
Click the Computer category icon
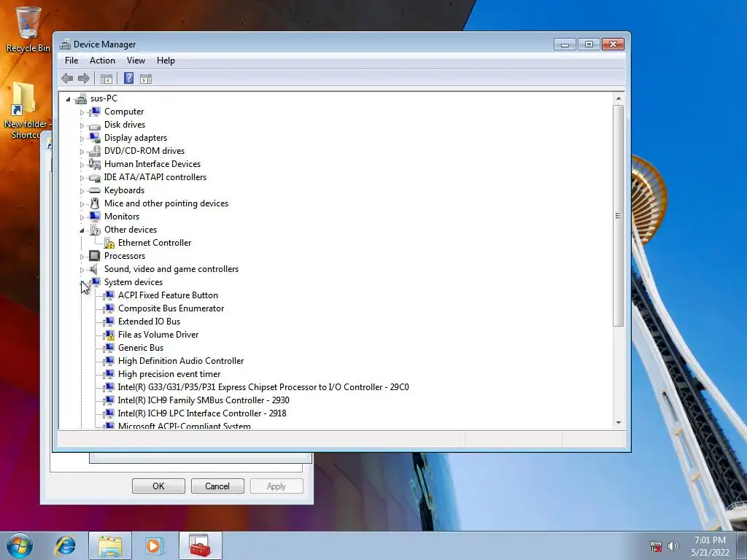click(95, 112)
